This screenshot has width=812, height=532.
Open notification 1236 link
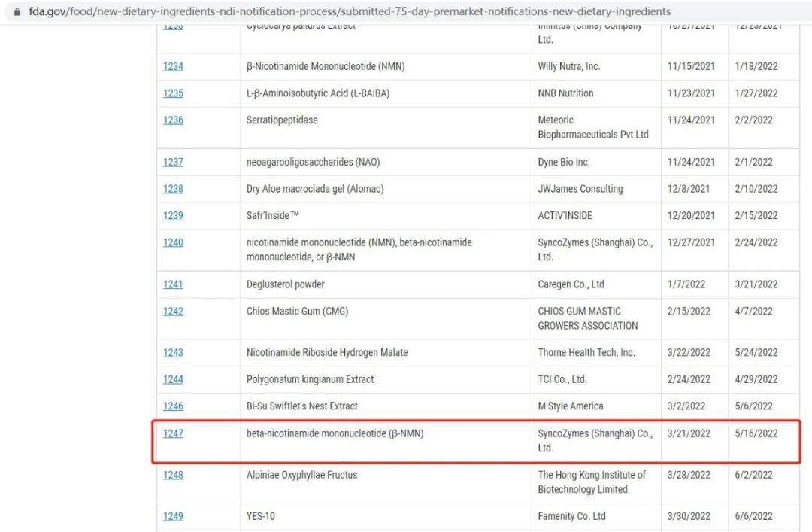[x=173, y=120]
